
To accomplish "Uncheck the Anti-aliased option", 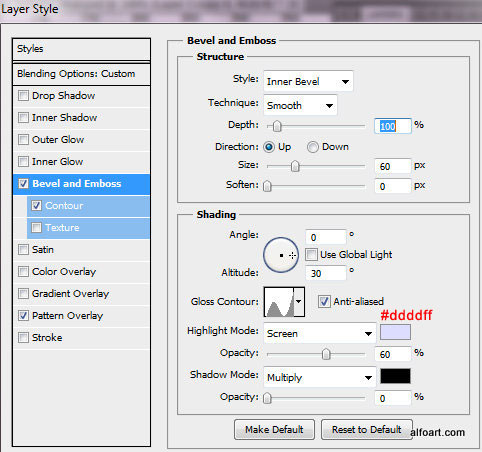I will pyautogui.click(x=324, y=302).
